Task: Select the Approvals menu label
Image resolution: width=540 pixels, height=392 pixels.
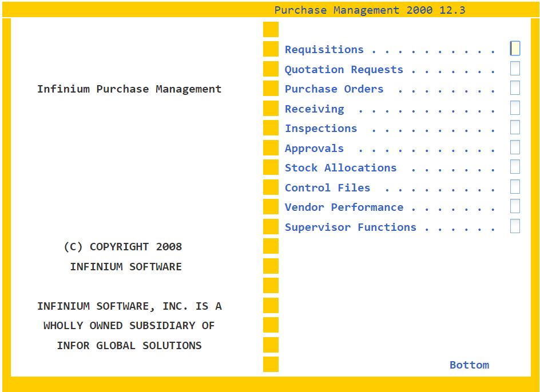Action: (x=314, y=149)
